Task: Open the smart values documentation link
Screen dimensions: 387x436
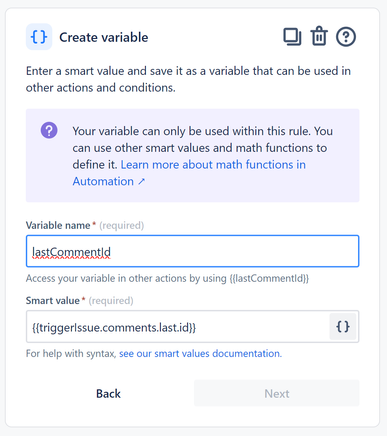Action: click(x=200, y=353)
